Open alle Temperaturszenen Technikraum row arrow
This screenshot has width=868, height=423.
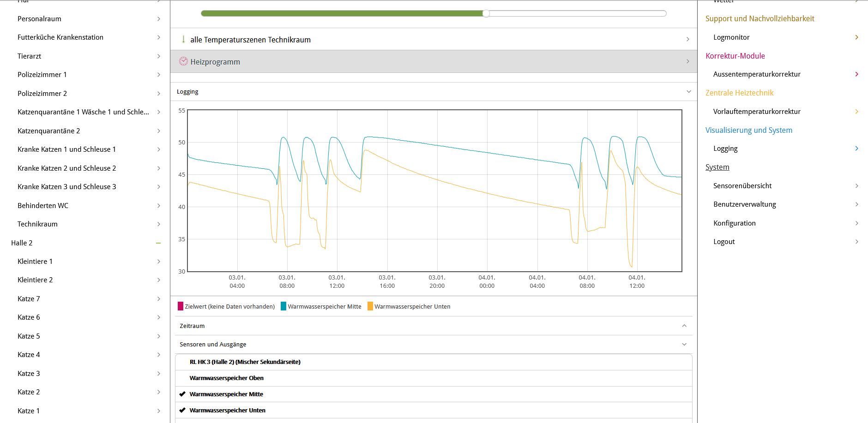(687, 39)
